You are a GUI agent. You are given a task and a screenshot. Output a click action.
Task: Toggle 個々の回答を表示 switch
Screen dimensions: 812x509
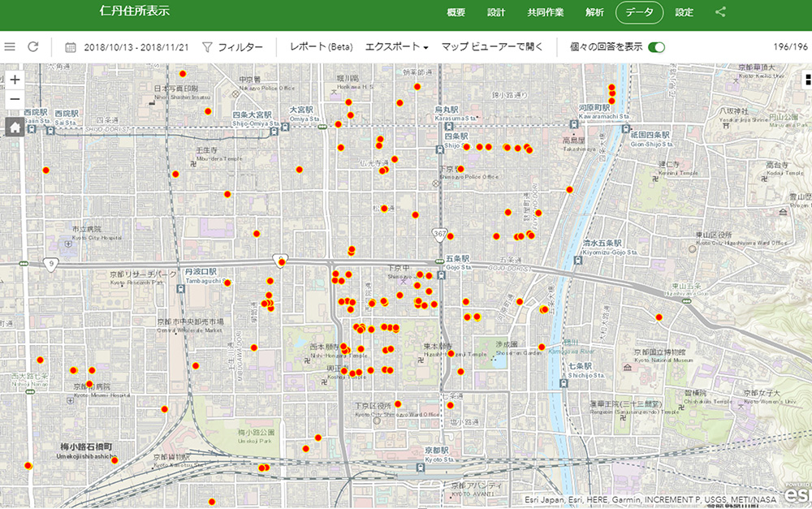[x=656, y=47]
